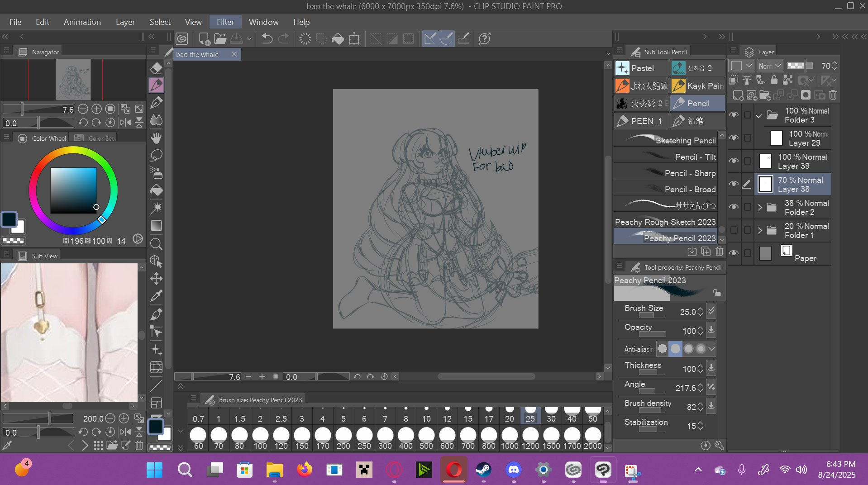Open the layer blending mode dropdown
The image size is (868, 485).
click(769, 66)
